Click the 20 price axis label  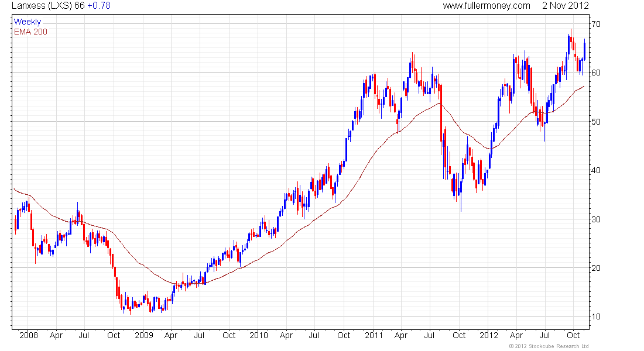point(596,268)
